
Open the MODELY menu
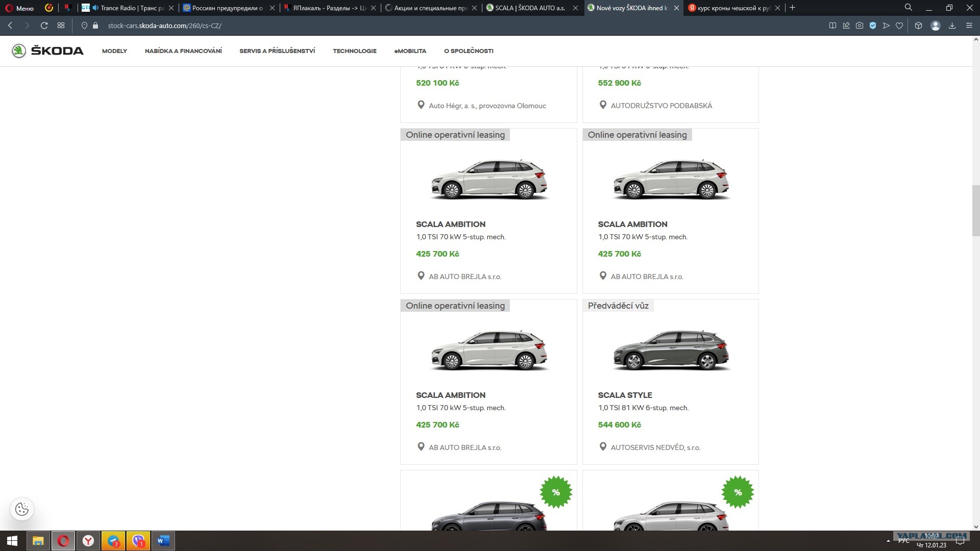tap(114, 51)
